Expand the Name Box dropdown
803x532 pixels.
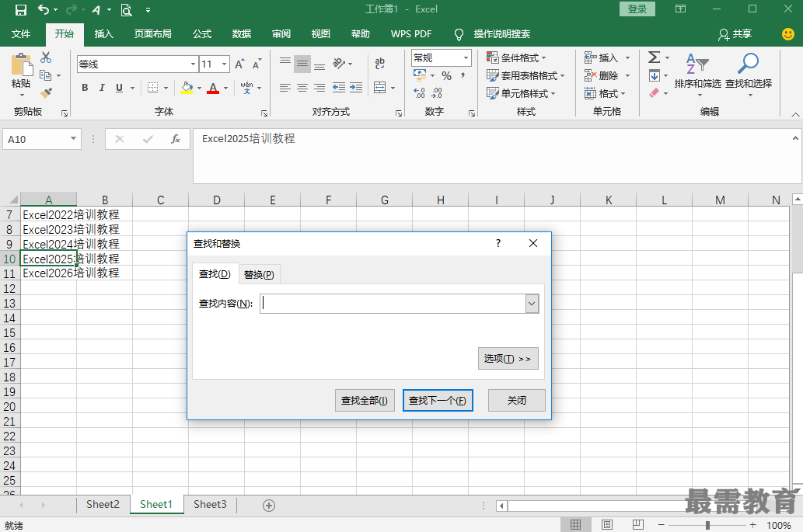(73, 138)
